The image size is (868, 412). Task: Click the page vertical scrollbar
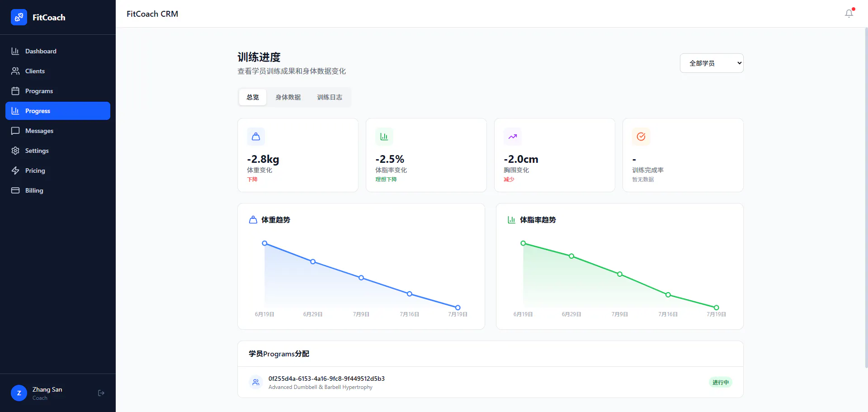click(x=866, y=198)
